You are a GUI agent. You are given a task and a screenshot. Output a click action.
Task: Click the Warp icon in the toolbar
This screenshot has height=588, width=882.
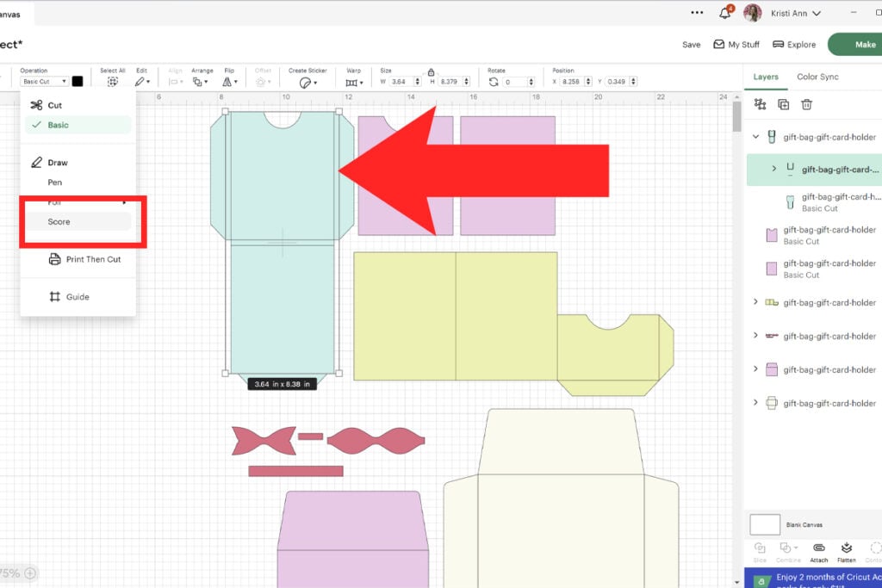[351, 81]
